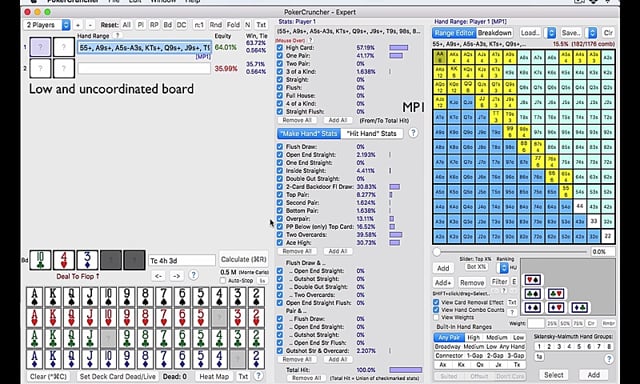Open the Save range dropdown arrow
640x384 pixels.
tap(592, 33)
